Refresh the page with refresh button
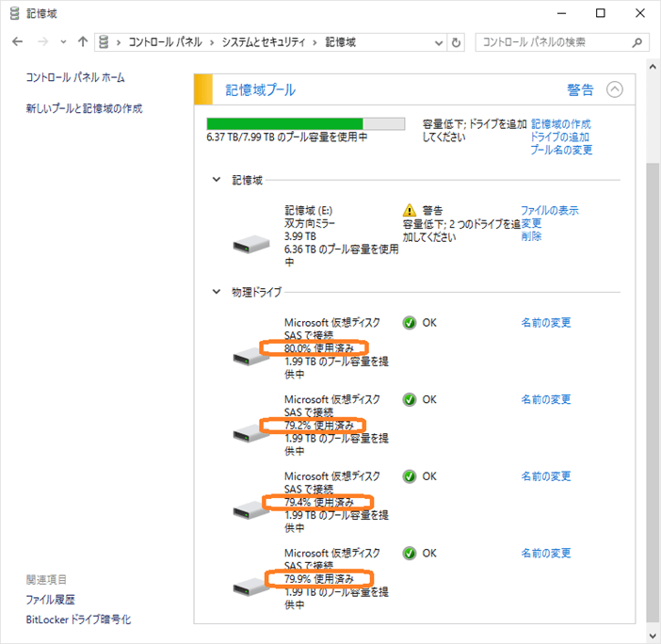 456,42
